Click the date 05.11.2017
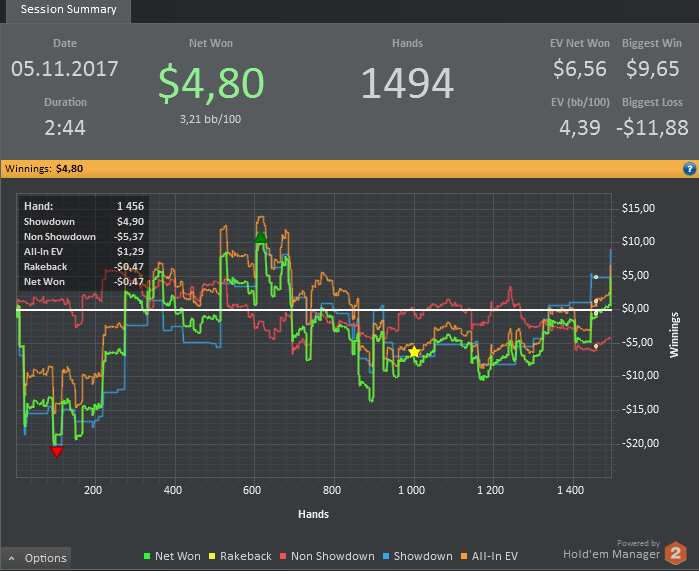 [65, 69]
